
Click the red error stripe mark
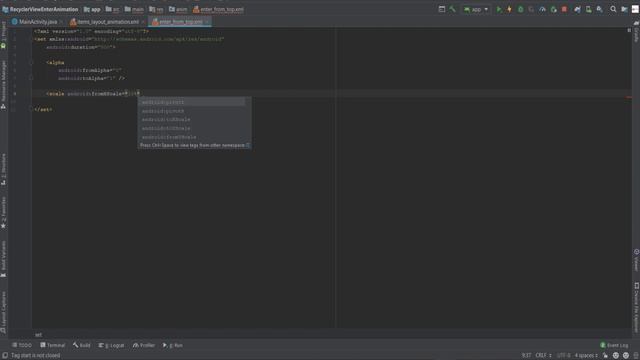click(629, 97)
